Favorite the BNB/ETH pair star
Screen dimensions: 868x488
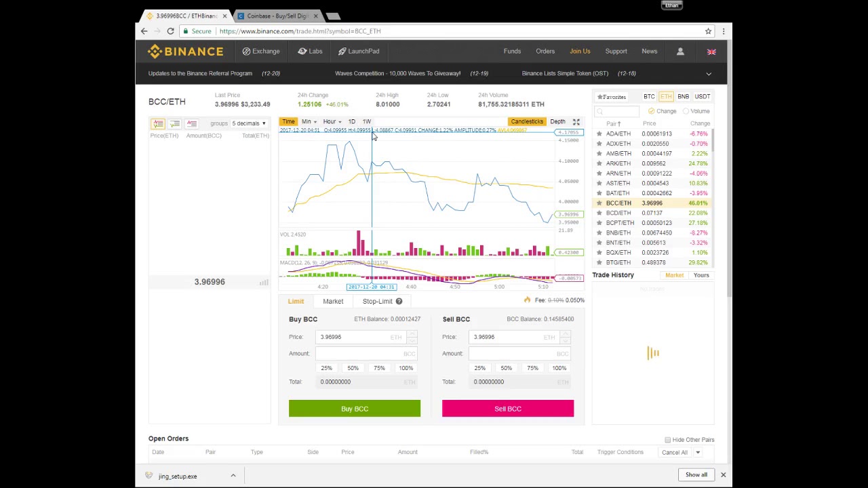click(599, 232)
